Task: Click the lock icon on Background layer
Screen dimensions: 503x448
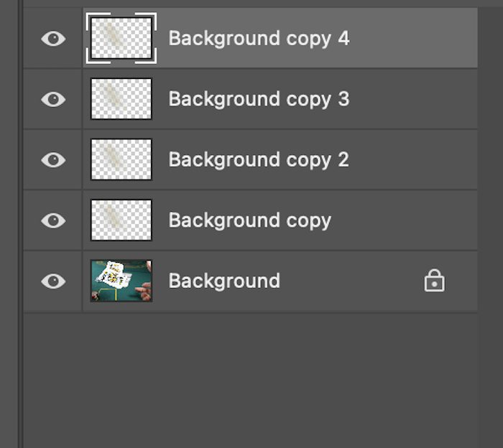Action: pos(434,281)
